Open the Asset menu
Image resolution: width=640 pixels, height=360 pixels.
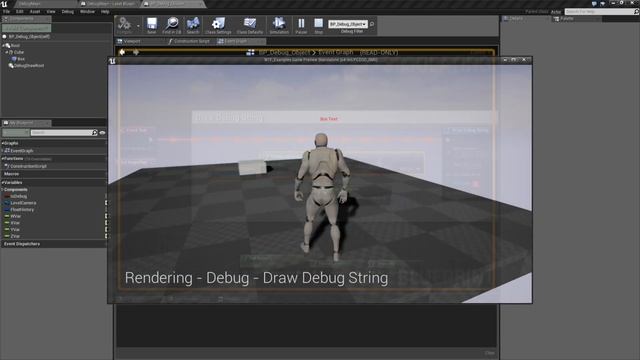tap(35, 11)
